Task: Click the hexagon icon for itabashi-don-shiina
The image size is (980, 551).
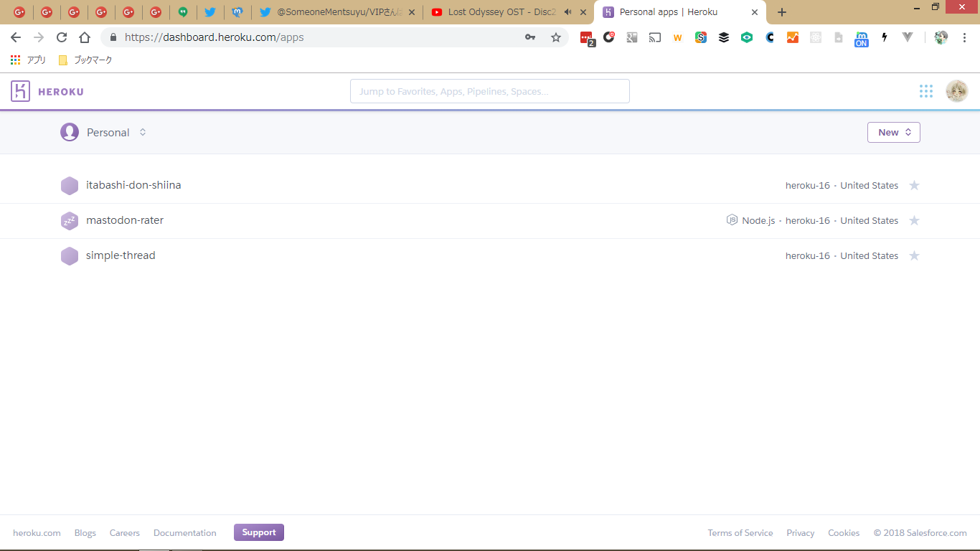Action: pos(70,186)
